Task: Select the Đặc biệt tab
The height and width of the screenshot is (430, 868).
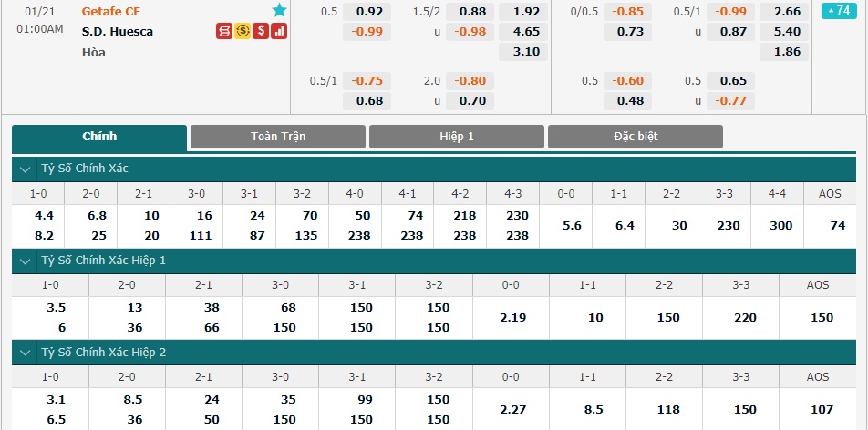Action: tap(635, 137)
